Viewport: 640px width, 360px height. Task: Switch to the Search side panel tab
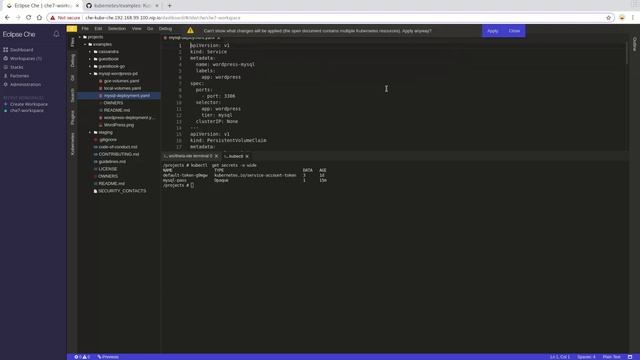[73, 95]
